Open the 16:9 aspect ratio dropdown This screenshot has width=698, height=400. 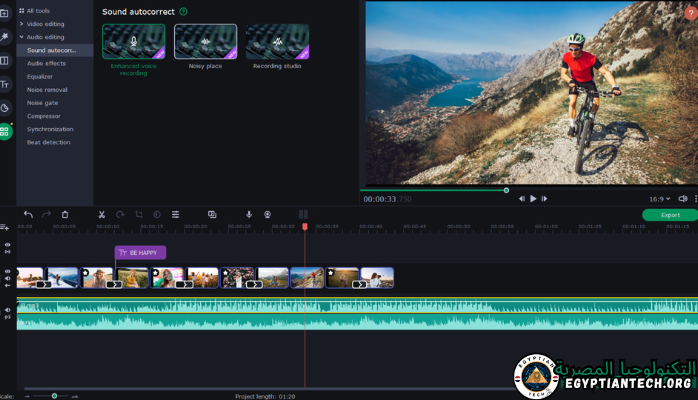657,199
